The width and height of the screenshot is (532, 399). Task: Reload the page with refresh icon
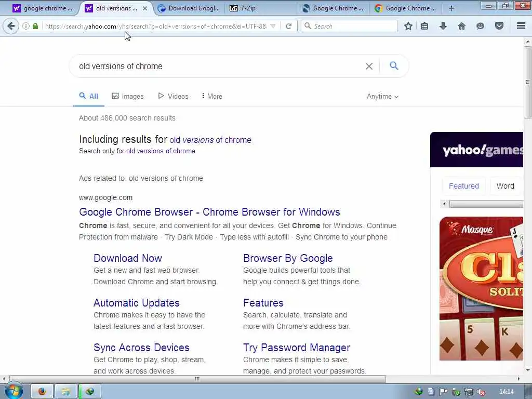point(289,26)
